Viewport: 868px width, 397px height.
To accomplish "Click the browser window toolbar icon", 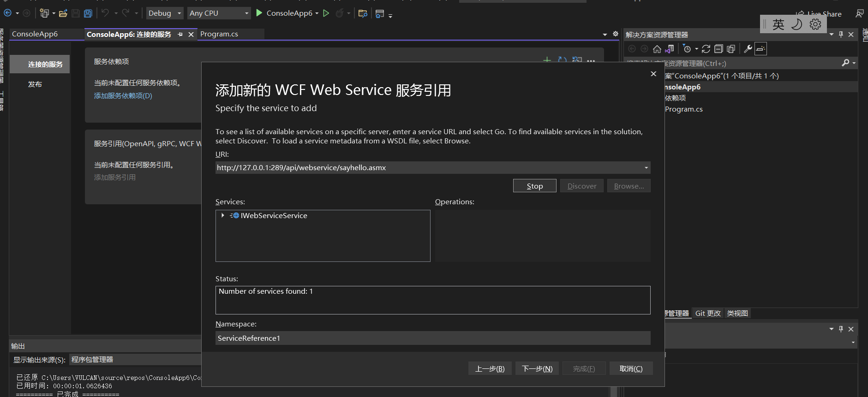I will [380, 14].
